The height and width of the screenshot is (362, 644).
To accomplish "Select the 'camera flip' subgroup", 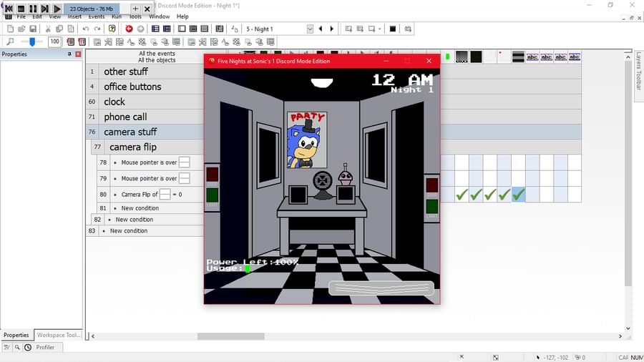I will pyautogui.click(x=132, y=147).
